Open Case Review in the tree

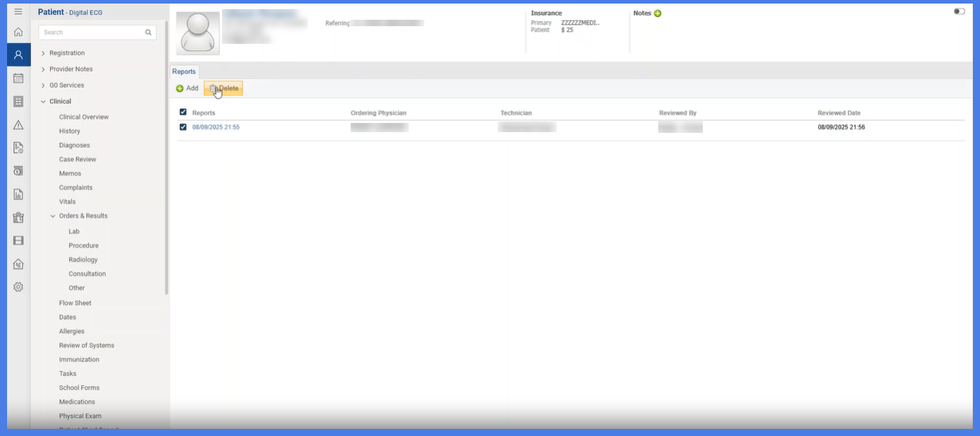click(x=77, y=160)
